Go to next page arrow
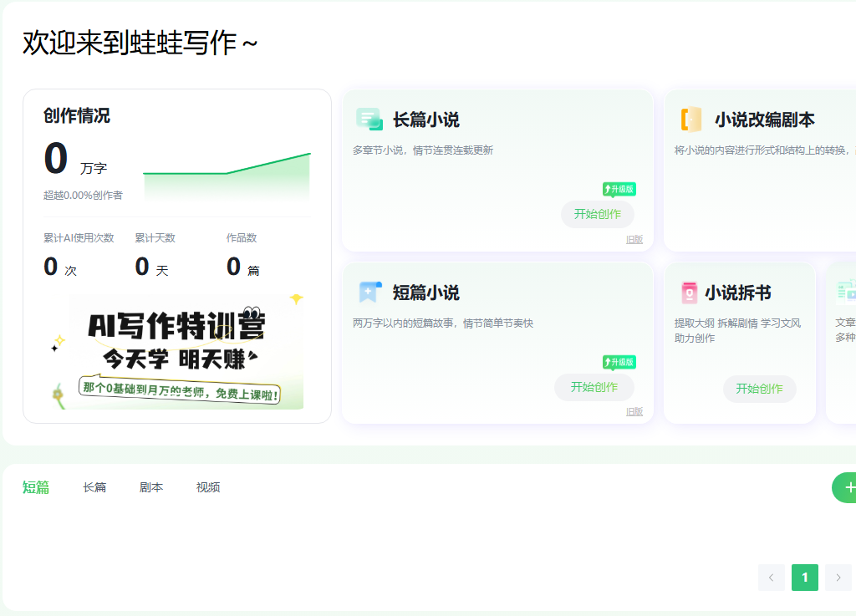The height and width of the screenshot is (616, 856). pos(838,578)
